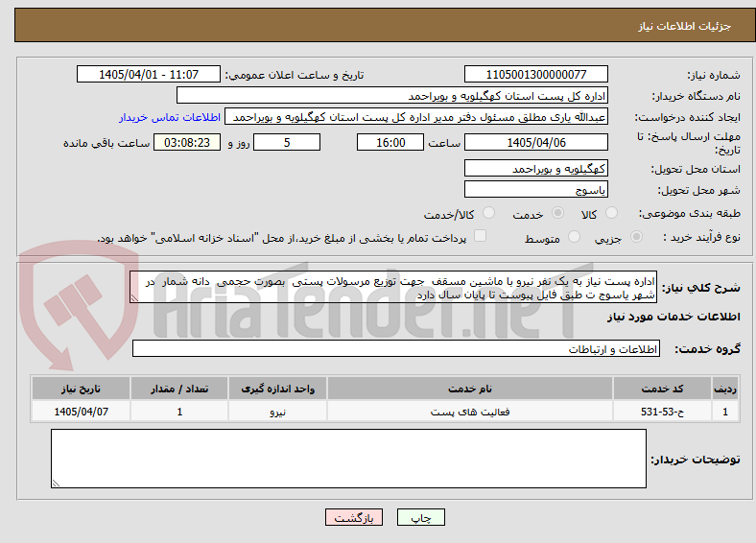
Task: Click the جزئیات اطلاعات نیاز page header
Action: pyautogui.click(x=685, y=26)
